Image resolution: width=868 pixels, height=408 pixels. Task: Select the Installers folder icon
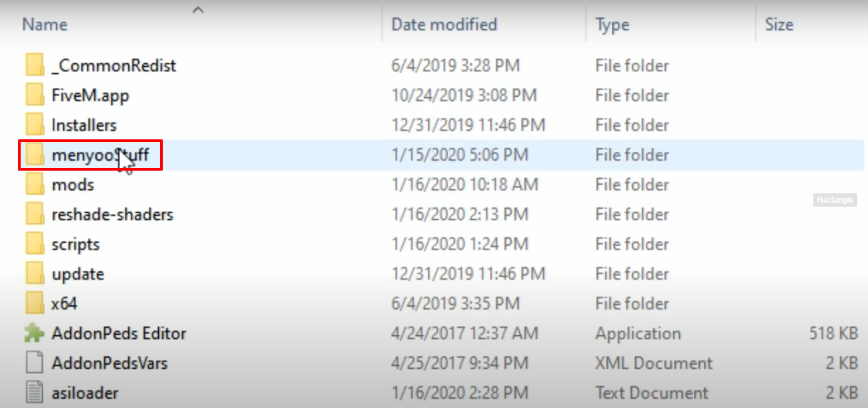(35, 125)
